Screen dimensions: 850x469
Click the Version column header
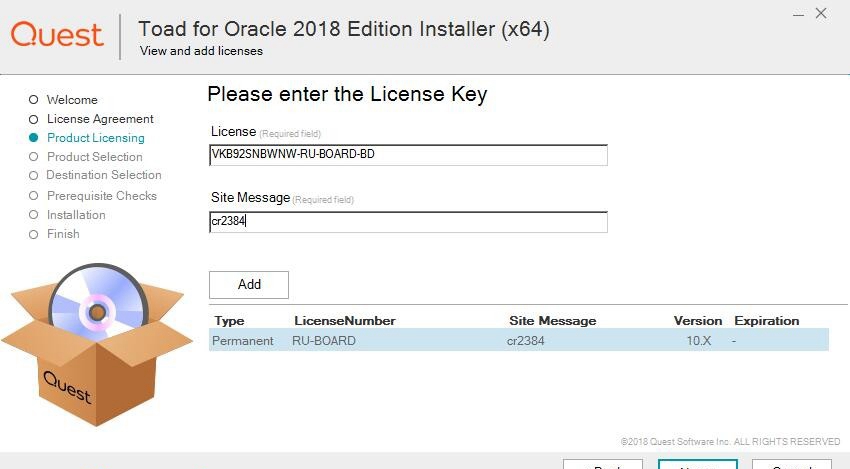pyautogui.click(x=698, y=320)
